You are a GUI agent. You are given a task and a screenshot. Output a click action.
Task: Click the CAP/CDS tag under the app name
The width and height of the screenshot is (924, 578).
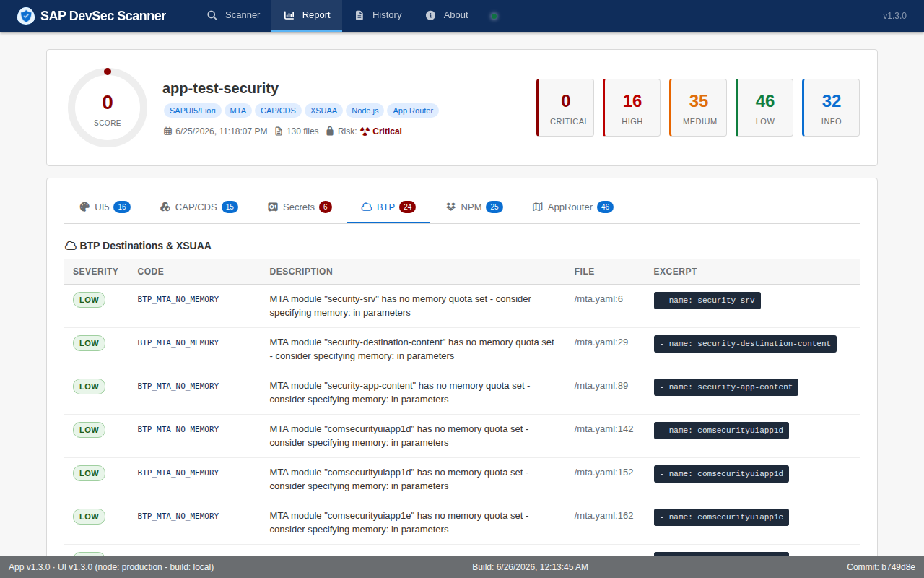pyautogui.click(x=278, y=111)
